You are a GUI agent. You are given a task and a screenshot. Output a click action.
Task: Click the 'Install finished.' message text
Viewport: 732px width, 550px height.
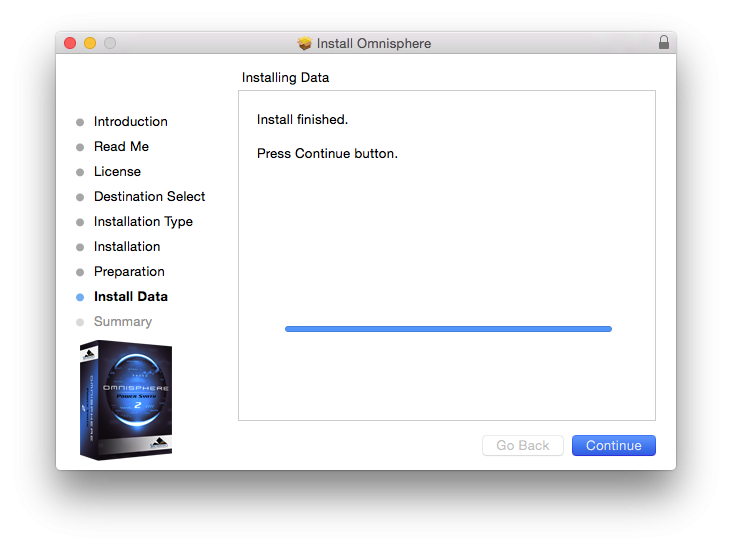[302, 120]
